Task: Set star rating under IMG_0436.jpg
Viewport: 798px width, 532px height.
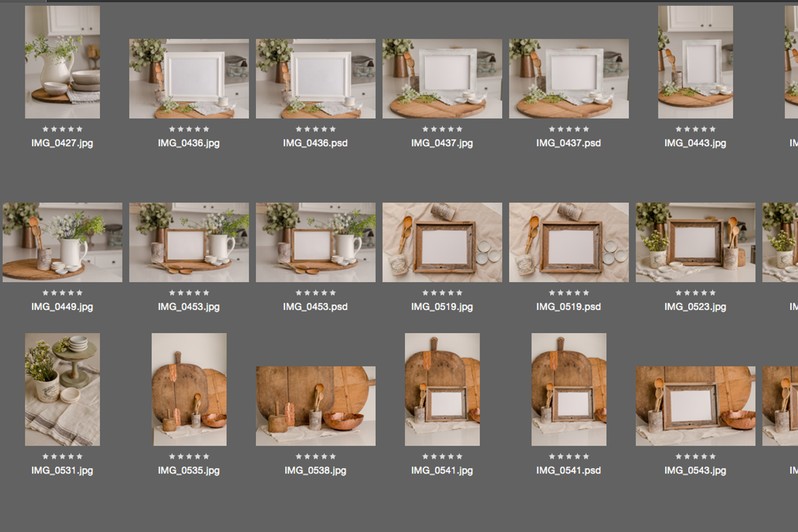Action: pos(189,129)
